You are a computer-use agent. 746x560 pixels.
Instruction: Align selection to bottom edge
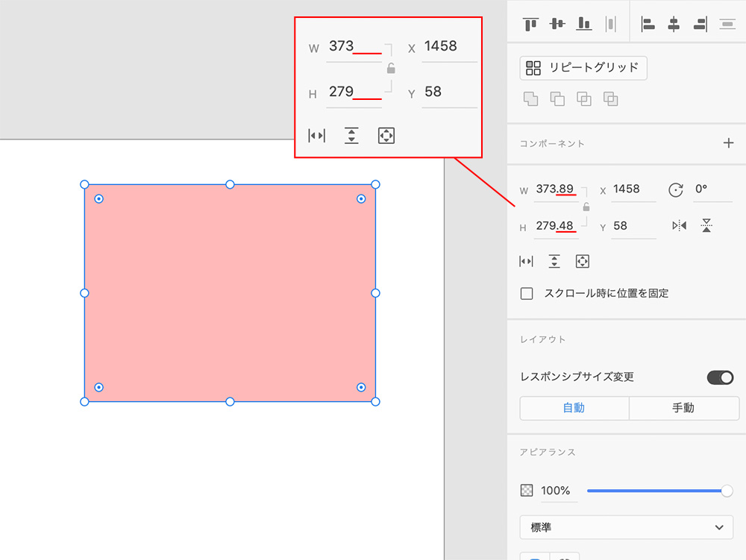coord(584,24)
